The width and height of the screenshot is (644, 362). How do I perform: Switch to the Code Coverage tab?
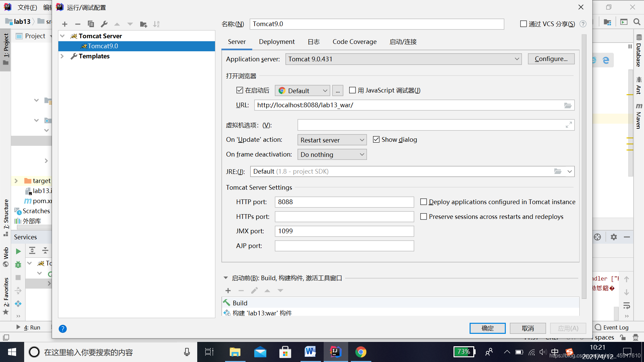point(355,42)
